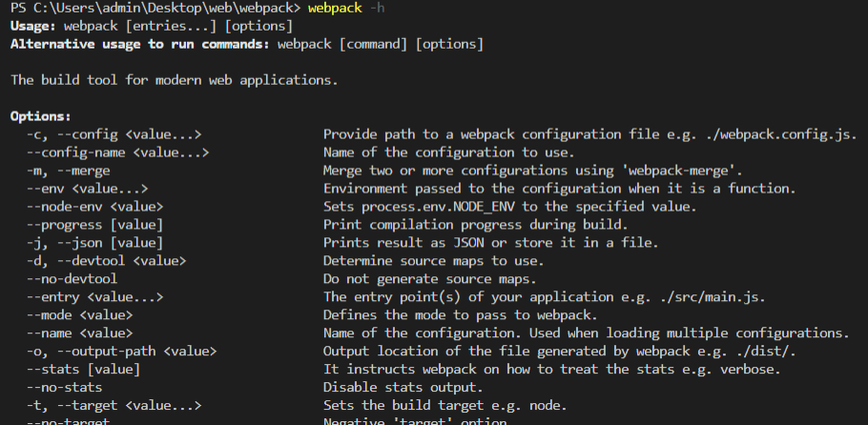Image resolution: width=868 pixels, height=425 pixels.
Task: Click the '--config-name <value...>' option
Action: pos(117,152)
